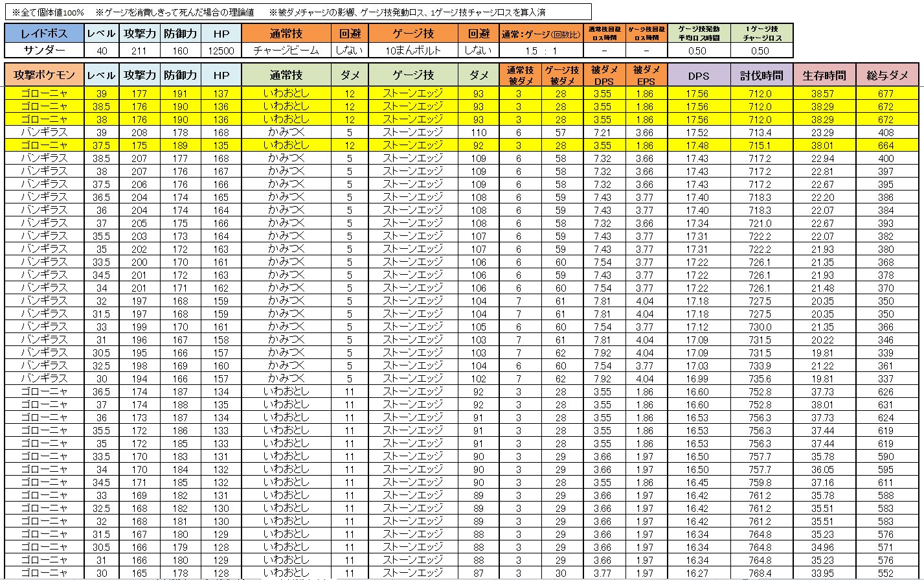924x580 pixels.
Task: Select the ゲージ技発動平均ロス時間 header
Action: coord(699,34)
